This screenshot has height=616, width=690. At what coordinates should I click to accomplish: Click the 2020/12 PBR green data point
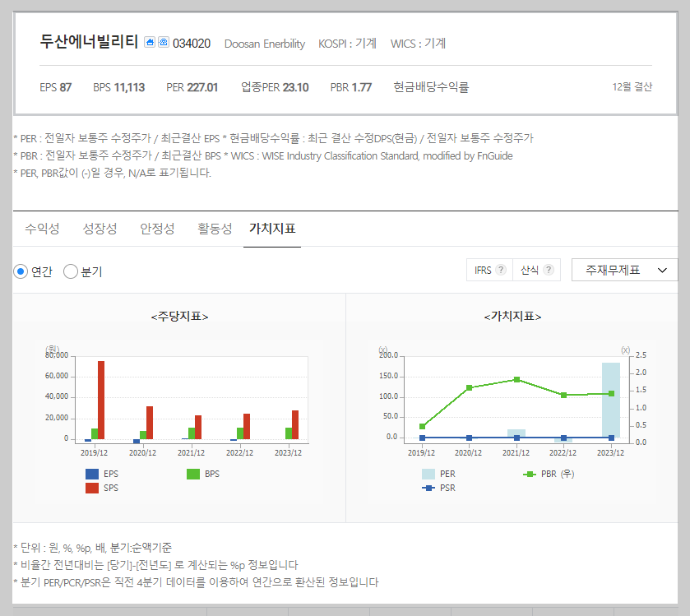coord(469,387)
